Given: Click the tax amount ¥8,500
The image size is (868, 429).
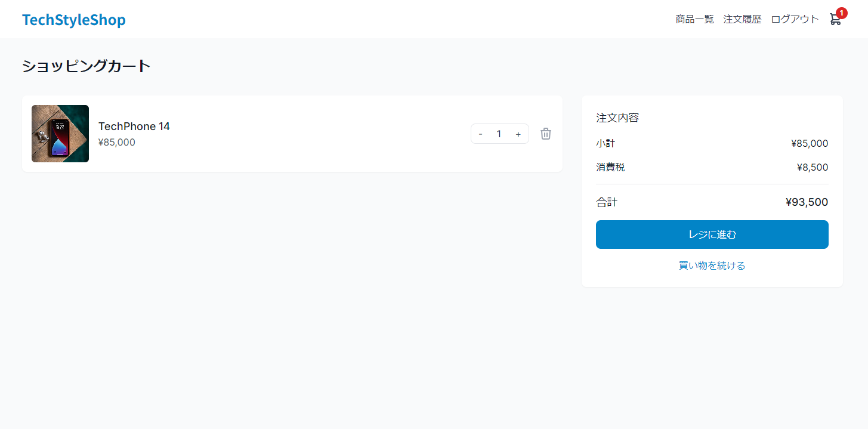Looking at the screenshot, I should (x=813, y=167).
